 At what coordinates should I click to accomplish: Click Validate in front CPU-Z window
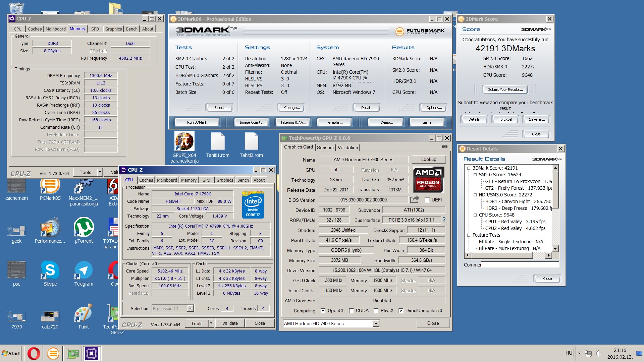230,323
